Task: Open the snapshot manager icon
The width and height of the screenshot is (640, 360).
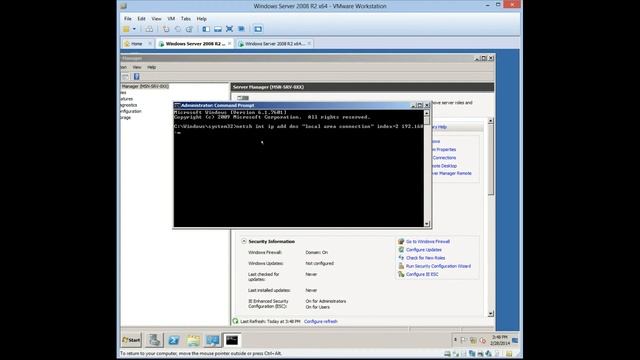Action: coord(189,29)
